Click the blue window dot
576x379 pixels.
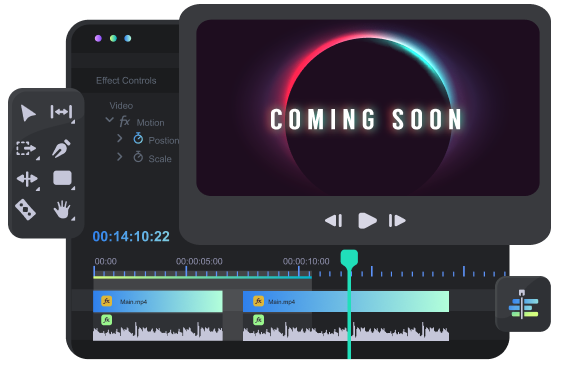click(x=127, y=38)
